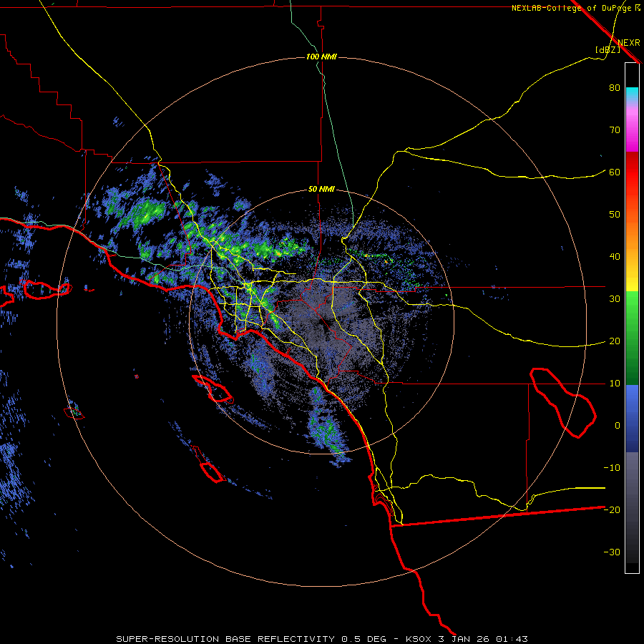Click the 30 value on the dBZ scale

(x=615, y=299)
